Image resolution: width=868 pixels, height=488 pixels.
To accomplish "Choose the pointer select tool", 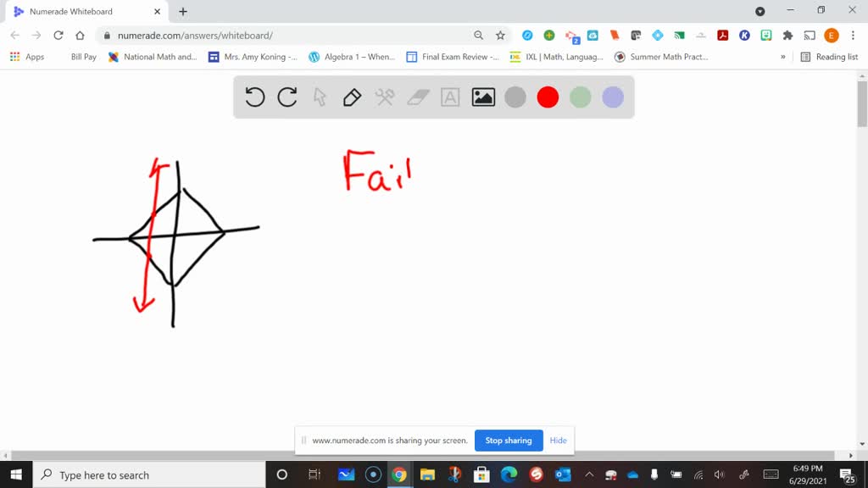I will [x=320, y=97].
